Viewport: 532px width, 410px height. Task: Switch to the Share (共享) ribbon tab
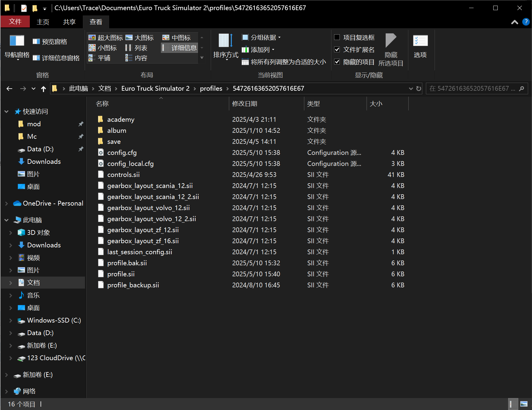(69, 22)
